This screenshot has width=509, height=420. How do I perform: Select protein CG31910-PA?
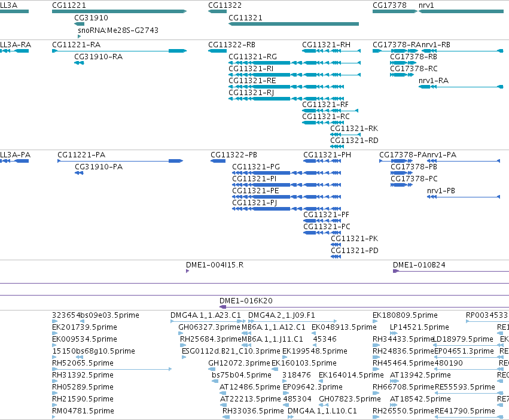(x=99, y=167)
